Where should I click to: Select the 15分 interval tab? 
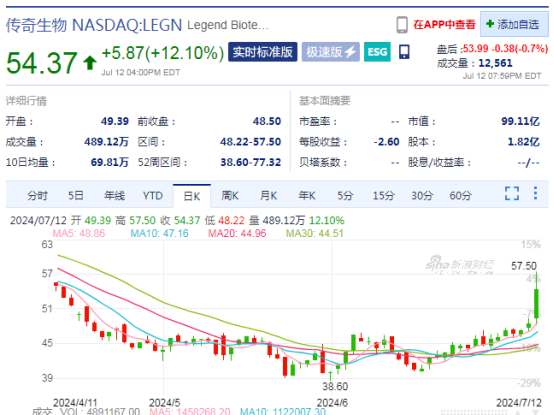[x=383, y=195]
